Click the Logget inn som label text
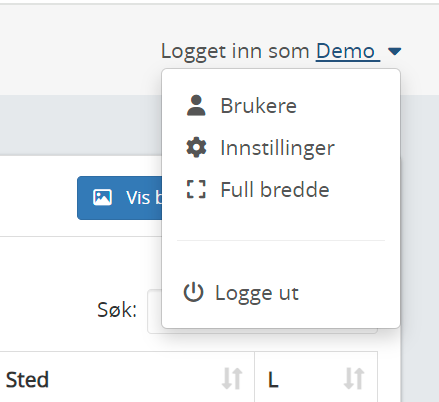Screen dimensions: 439x402 [x=235, y=52]
